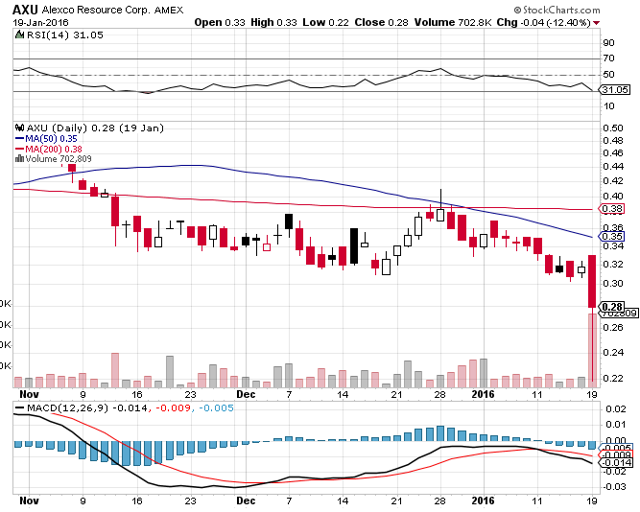Click the 0.44 price axis label
The height and width of the screenshot is (512, 640).
click(613, 167)
